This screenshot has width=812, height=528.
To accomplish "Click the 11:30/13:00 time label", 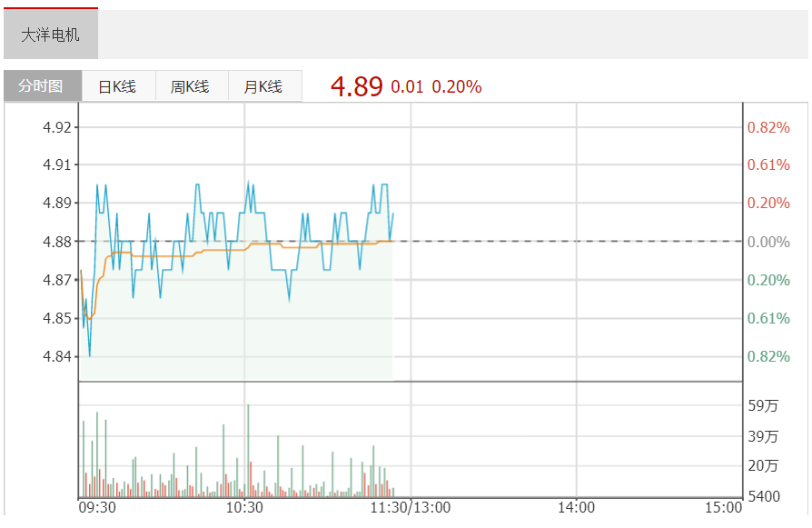I will tap(411, 507).
